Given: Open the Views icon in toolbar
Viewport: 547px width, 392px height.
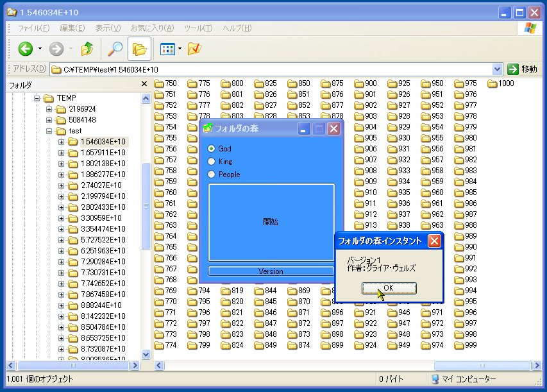Looking at the screenshot, I should tap(167, 49).
